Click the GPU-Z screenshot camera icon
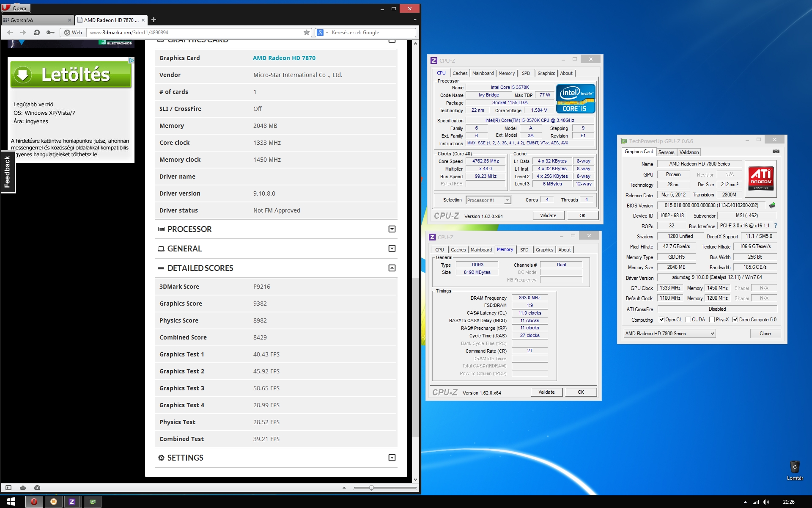The image size is (812, 508). pyautogui.click(x=776, y=152)
